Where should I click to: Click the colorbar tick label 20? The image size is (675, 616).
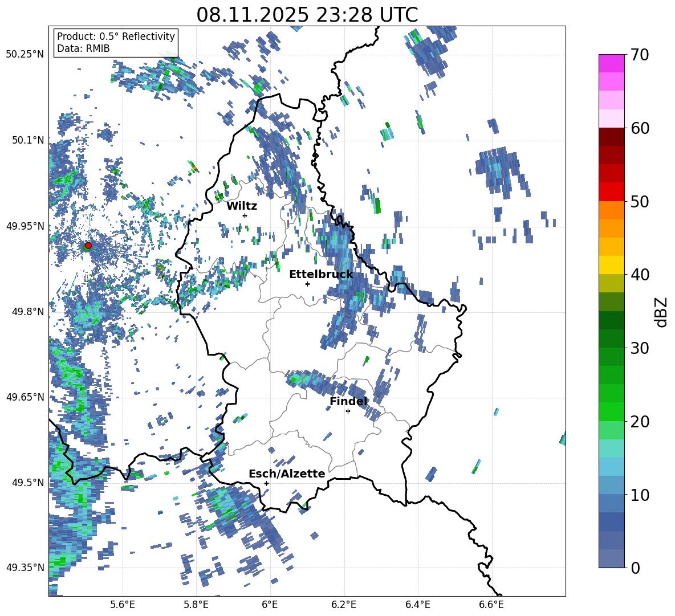640,421
